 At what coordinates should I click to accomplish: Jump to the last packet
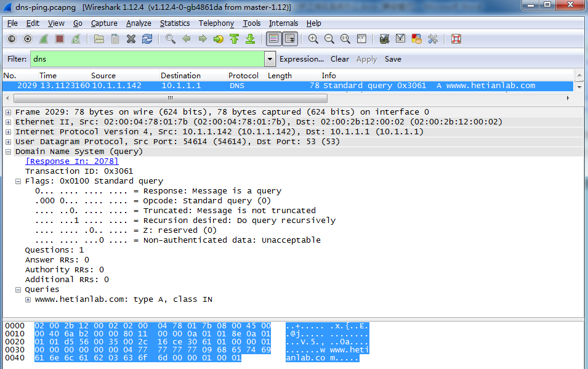tap(250, 39)
